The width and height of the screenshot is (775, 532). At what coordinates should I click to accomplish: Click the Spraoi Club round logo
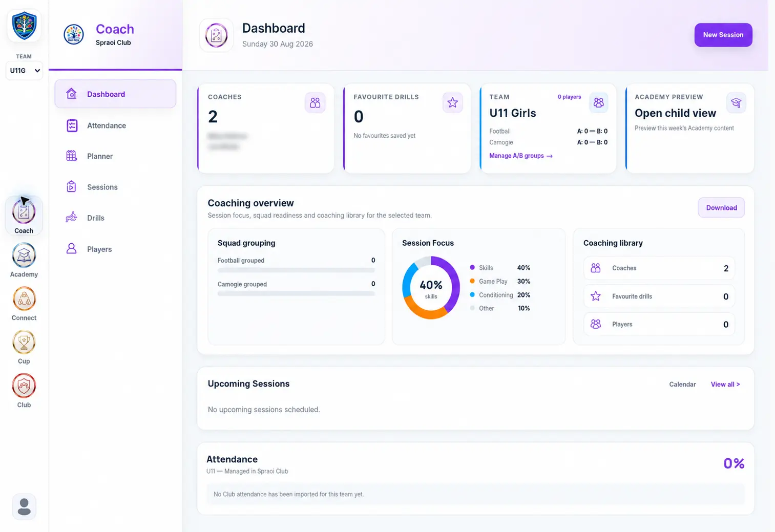(x=74, y=35)
